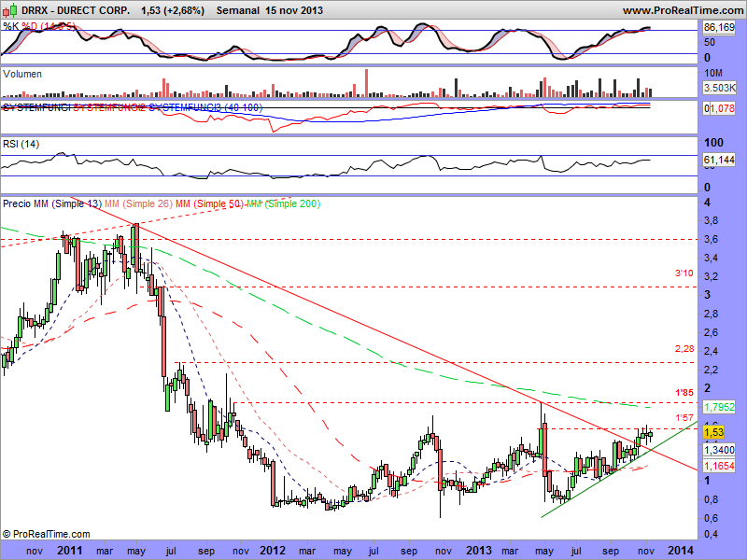Select the %K %D stochastic indicator label
Image resolution: width=747 pixels, height=560 pixels.
pyautogui.click(x=39, y=26)
